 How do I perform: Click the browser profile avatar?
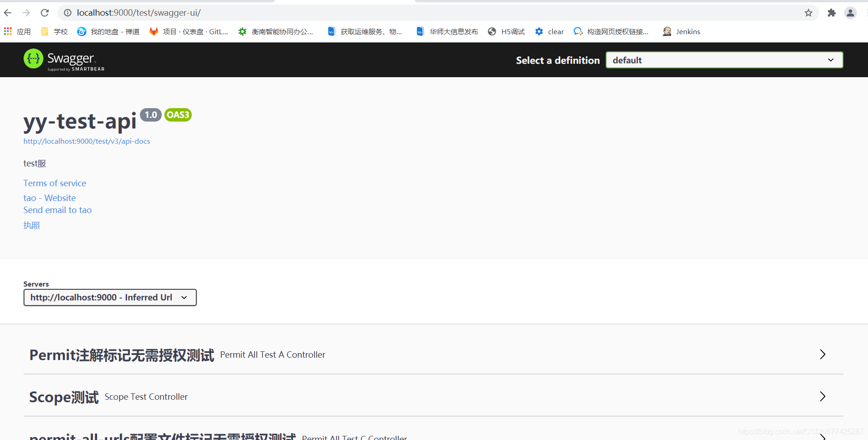coord(851,12)
